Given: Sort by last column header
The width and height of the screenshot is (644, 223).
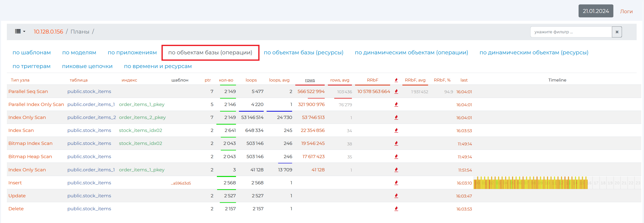Looking at the screenshot, I should point(464,80).
